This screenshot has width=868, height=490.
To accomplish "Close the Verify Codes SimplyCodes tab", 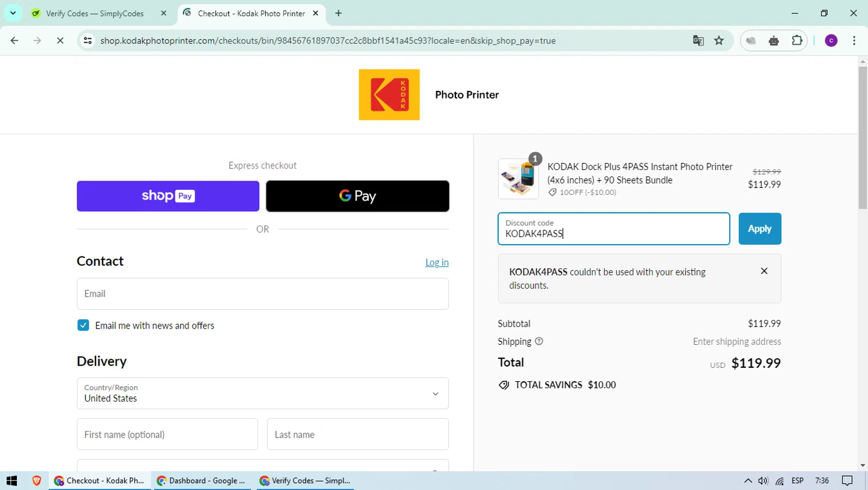I will tap(164, 13).
